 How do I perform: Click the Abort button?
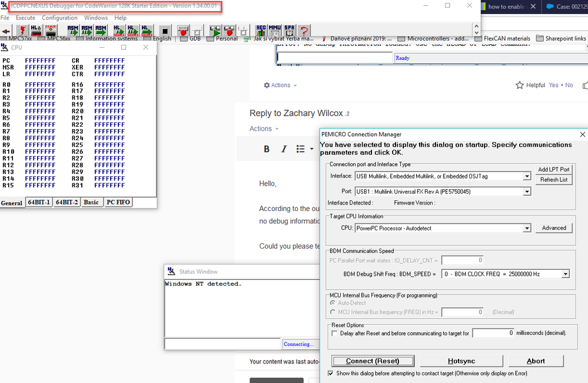coord(536,361)
